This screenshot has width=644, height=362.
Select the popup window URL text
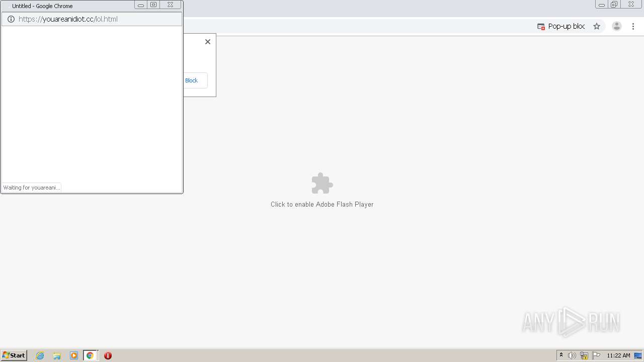coord(68,19)
